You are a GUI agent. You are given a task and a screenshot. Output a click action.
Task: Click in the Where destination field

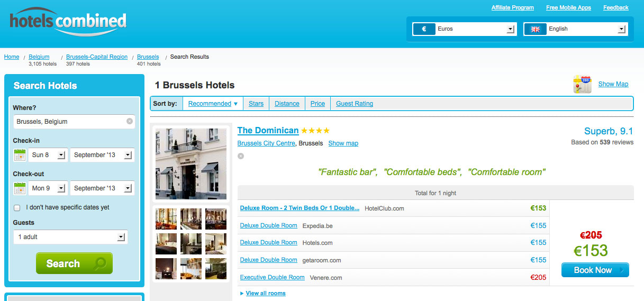(70, 122)
